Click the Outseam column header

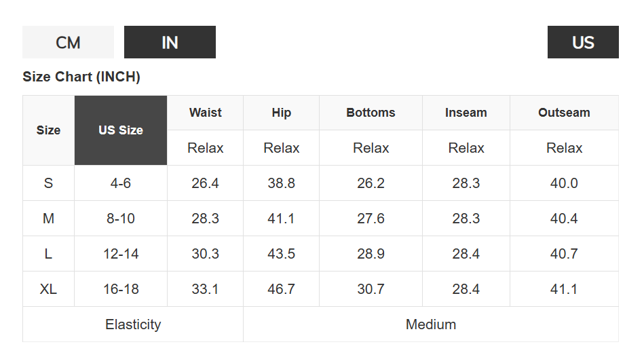pos(564,113)
